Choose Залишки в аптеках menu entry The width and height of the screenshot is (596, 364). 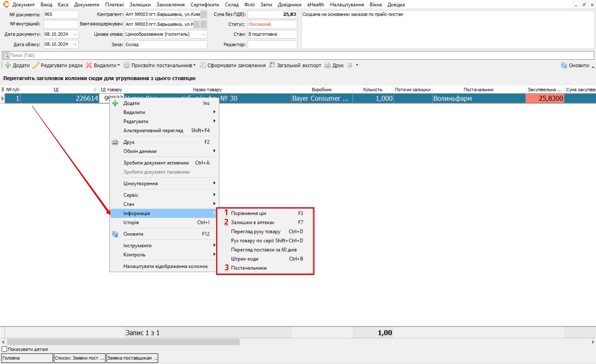252,222
